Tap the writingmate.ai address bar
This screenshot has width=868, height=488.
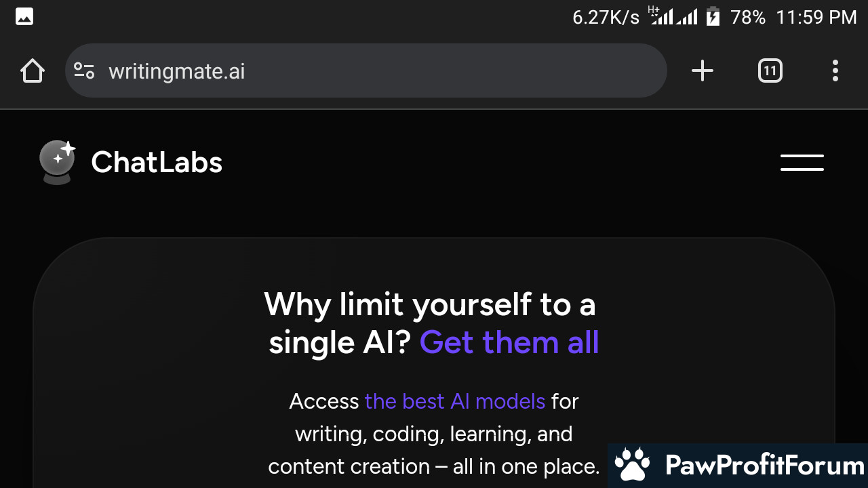pos(366,70)
